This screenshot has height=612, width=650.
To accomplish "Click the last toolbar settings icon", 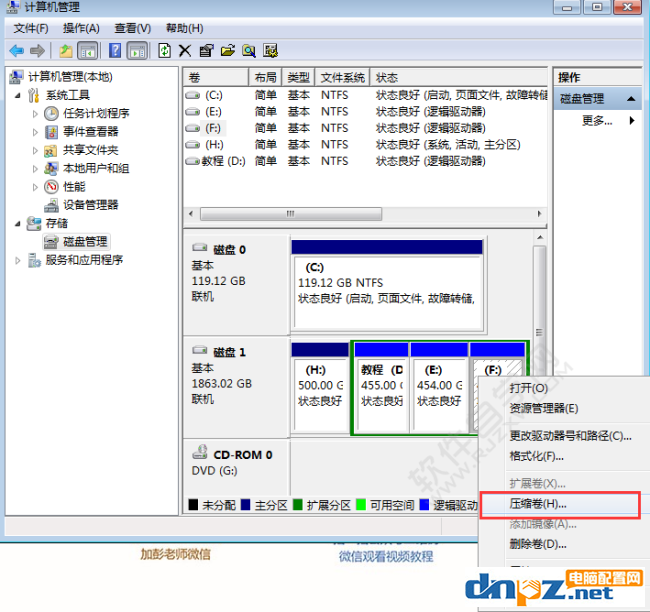I will [270, 51].
